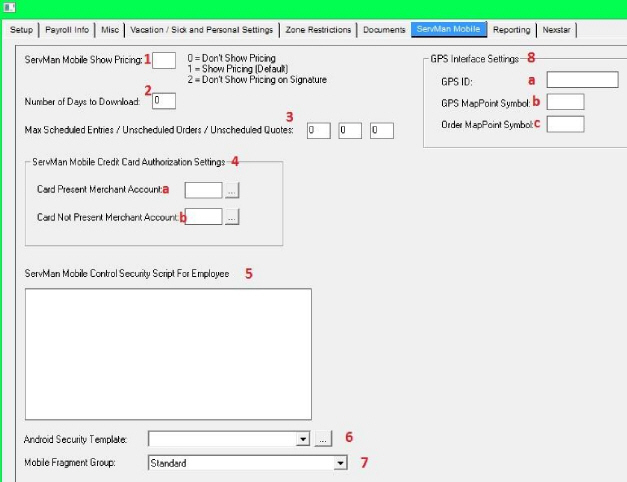Screen dimensions: 627x482
Task: Click the Number of Days to Download field
Action: 164,100
